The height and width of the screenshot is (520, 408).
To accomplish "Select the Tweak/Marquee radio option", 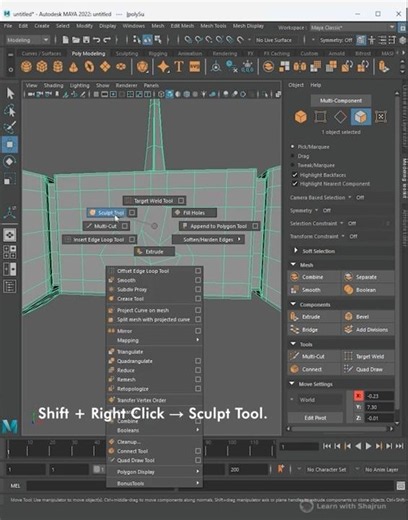I will pyautogui.click(x=293, y=165).
